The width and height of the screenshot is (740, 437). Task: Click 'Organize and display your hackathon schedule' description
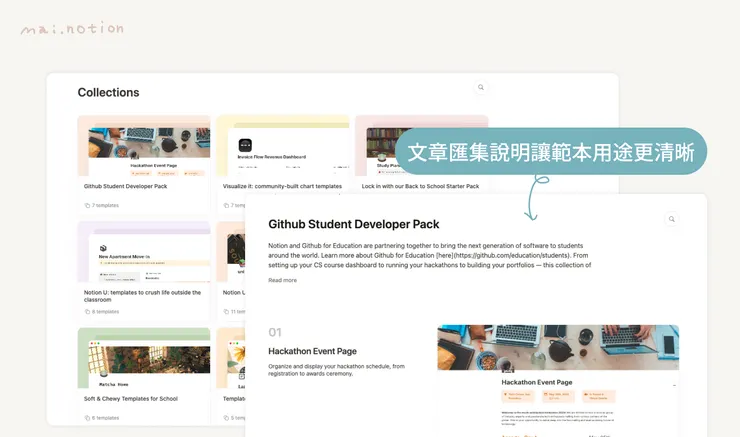[x=336, y=370]
